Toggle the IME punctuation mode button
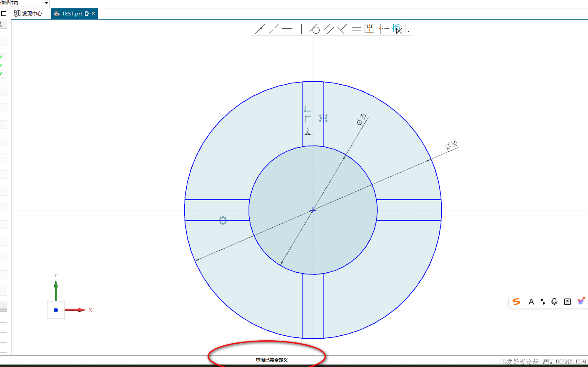Screen dimensions: 588x367 543,302
